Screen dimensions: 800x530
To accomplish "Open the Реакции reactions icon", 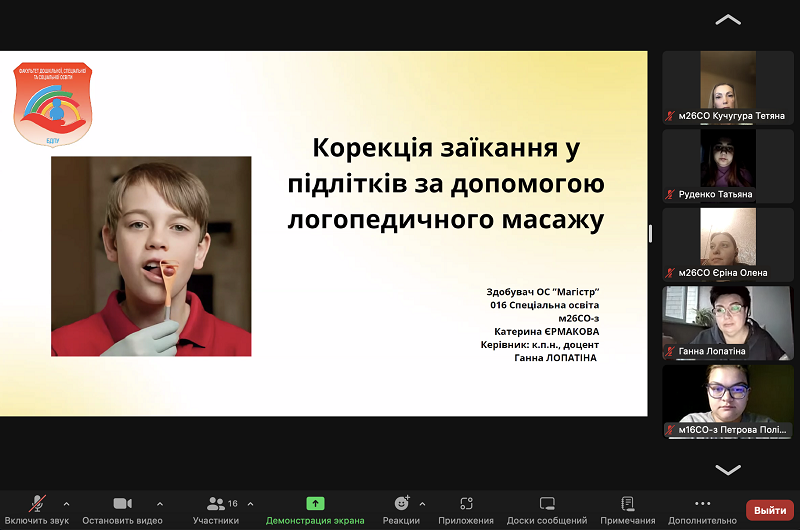I will [x=401, y=504].
